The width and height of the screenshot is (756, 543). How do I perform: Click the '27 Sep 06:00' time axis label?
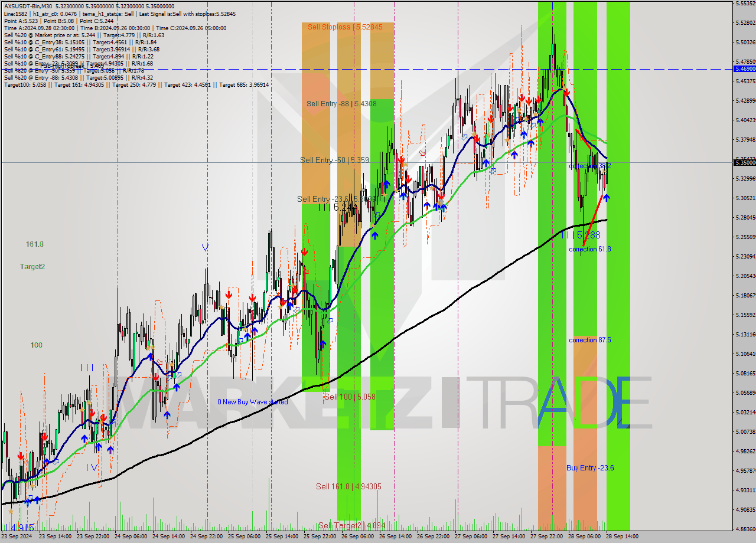click(471, 537)
